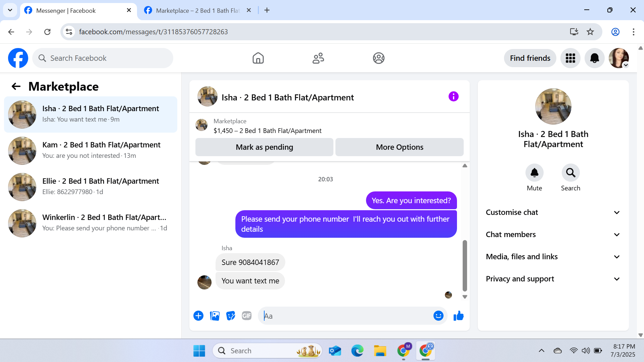Select message 'Sure 9084041867'

[x=250, y=262]
